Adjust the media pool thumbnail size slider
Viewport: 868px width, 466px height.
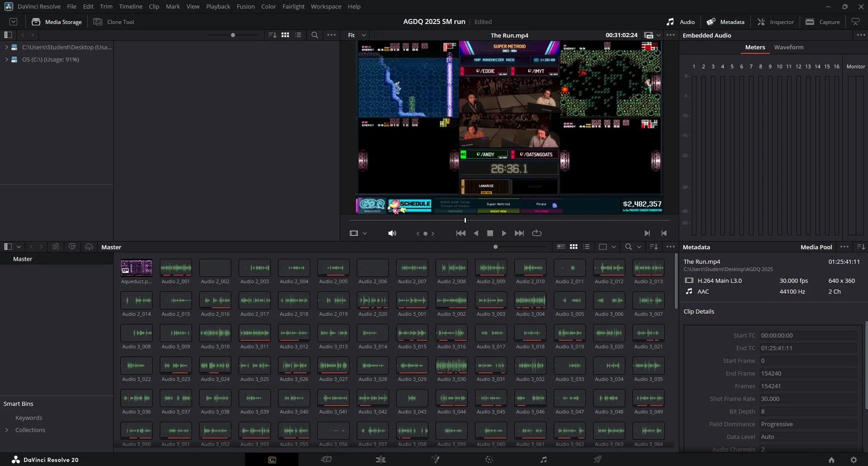point(495,247)
